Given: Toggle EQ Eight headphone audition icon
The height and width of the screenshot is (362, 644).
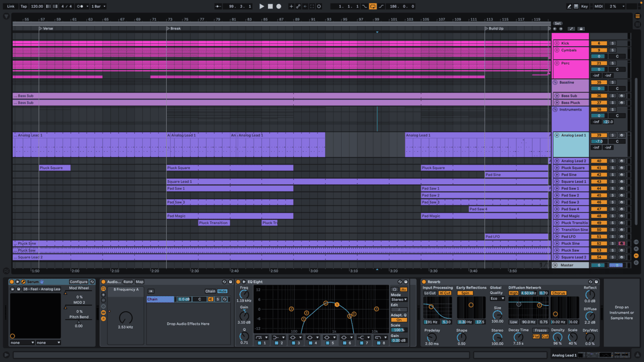Looking at the screenshot, I should [394, 289].
